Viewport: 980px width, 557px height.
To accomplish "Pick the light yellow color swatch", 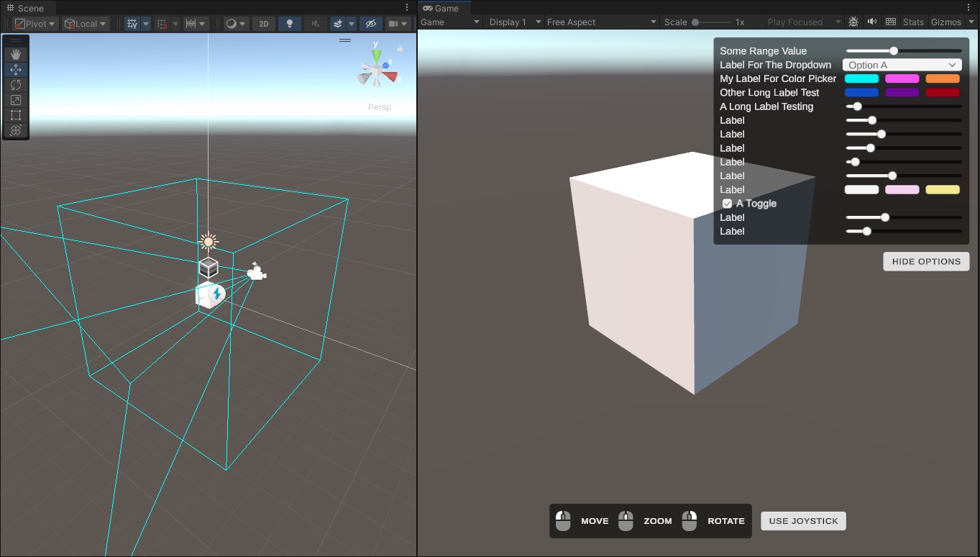I will pyautogui.click(x=943, y=190).
